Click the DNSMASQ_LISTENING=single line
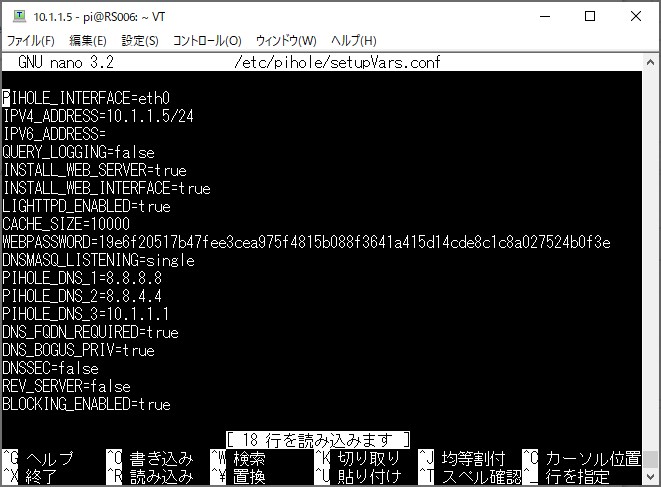Screen dimensions: 661x487 pyautogui.click(x=98, y=260)
